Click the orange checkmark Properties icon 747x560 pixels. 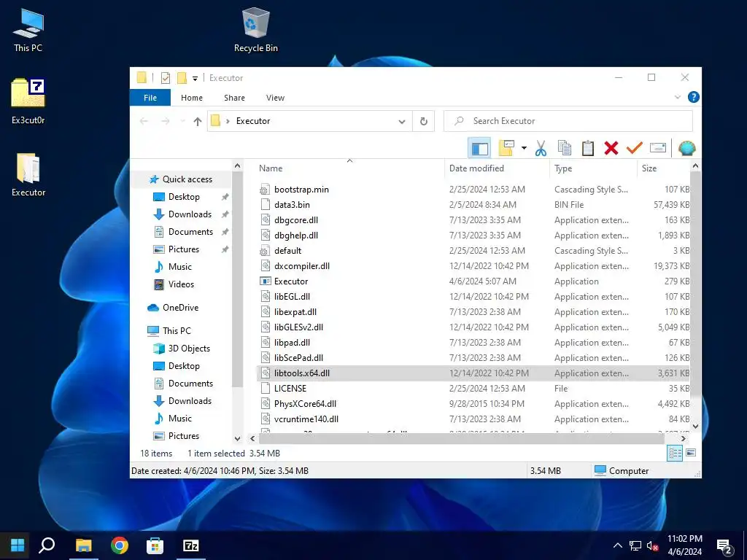[635, 149]
